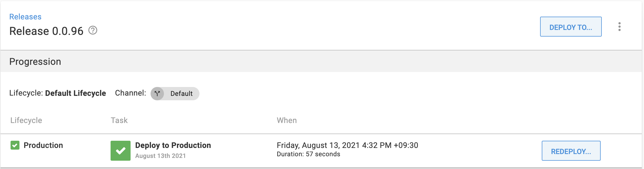Click the Task column header
Screen dimensions: 644x169
[119, 120]
